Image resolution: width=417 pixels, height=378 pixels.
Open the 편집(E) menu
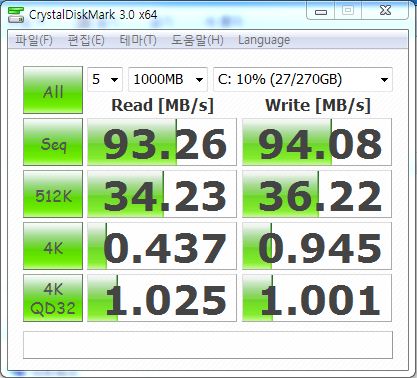tap(86, 40)
